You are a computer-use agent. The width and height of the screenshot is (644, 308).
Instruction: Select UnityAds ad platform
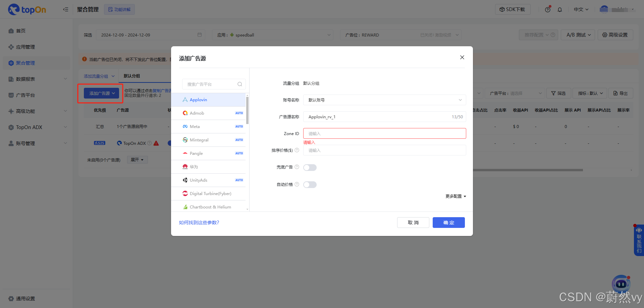click(x=208, y=180)
